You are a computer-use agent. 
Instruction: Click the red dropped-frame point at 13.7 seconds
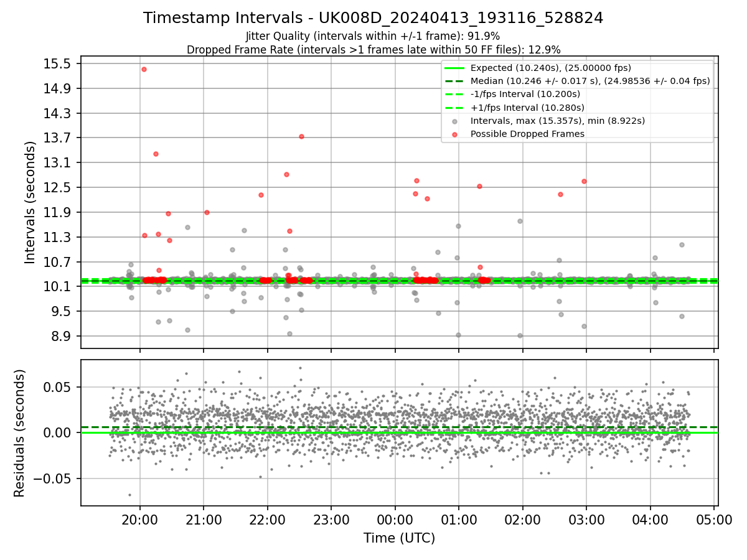[x=301, y=136]
